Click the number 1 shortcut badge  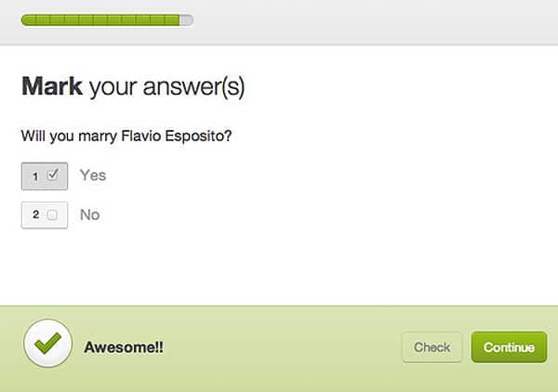pos(35,175)
